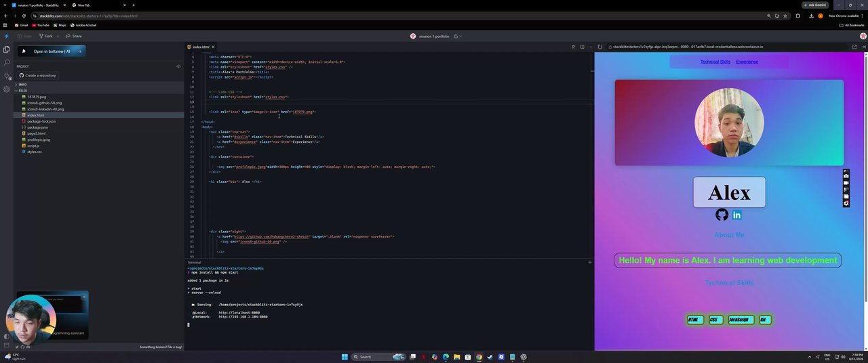The height and width of the screenshot is (363, 868).
Task: Click Ask Gemini button
Action: (x=814, y=5)
